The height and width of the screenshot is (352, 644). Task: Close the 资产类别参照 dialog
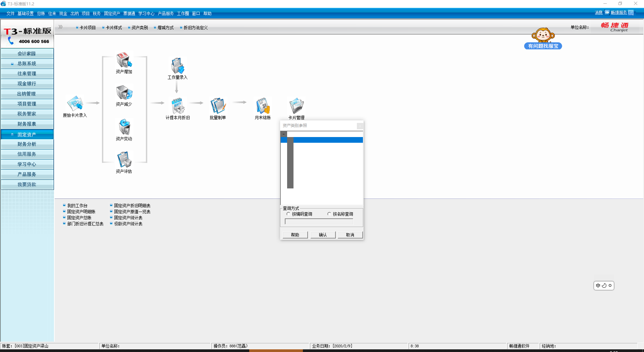[360, 126]
